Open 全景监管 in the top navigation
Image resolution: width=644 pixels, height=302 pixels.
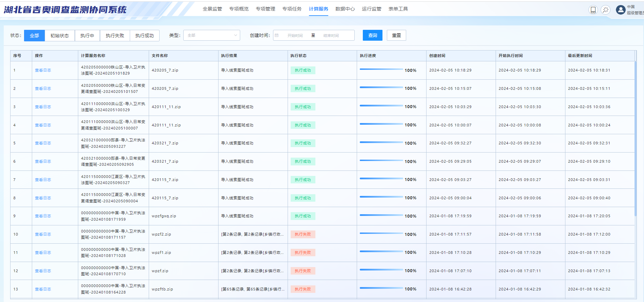pyautogui.click(x=212, y=9)
